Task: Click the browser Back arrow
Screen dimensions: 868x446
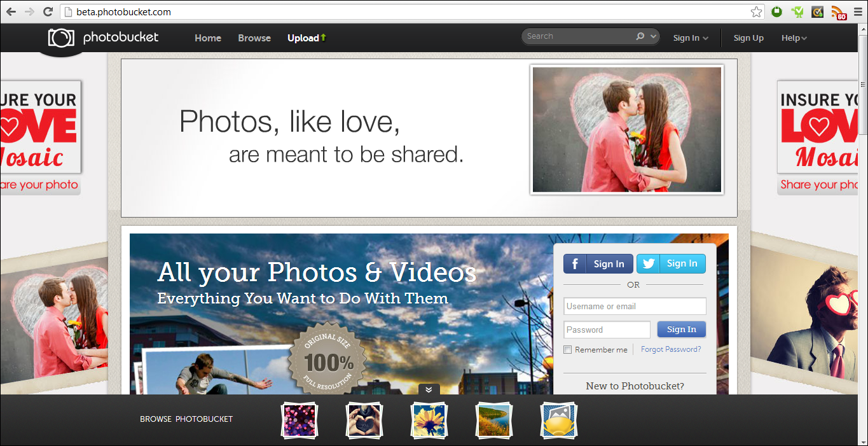Action: 11,11
